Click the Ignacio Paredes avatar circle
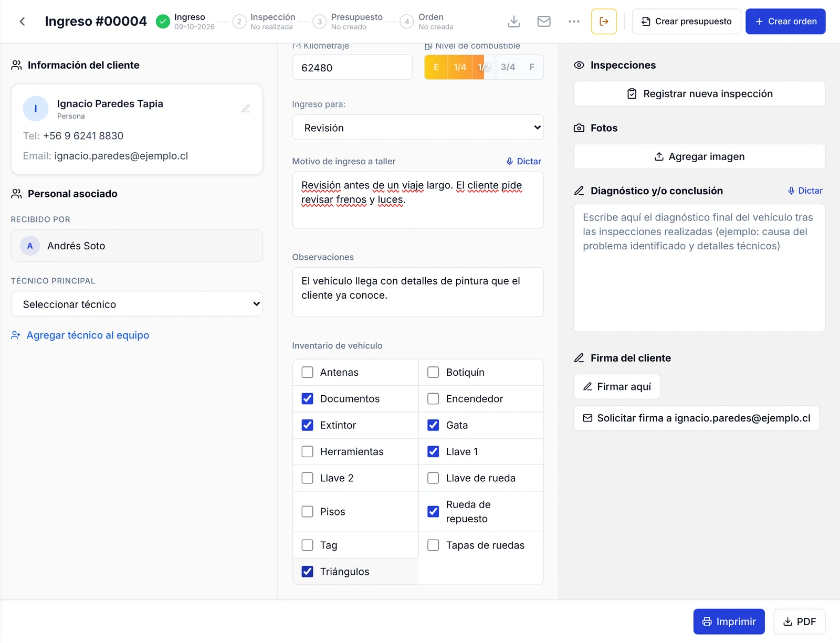Viewport: 840px width, 643px height. click(36, 109)
